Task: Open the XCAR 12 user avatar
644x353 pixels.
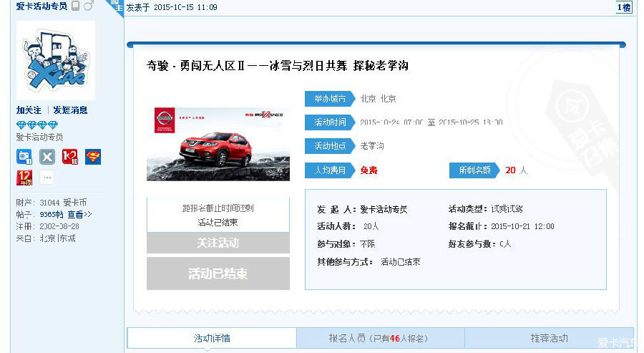Action: 55,60
